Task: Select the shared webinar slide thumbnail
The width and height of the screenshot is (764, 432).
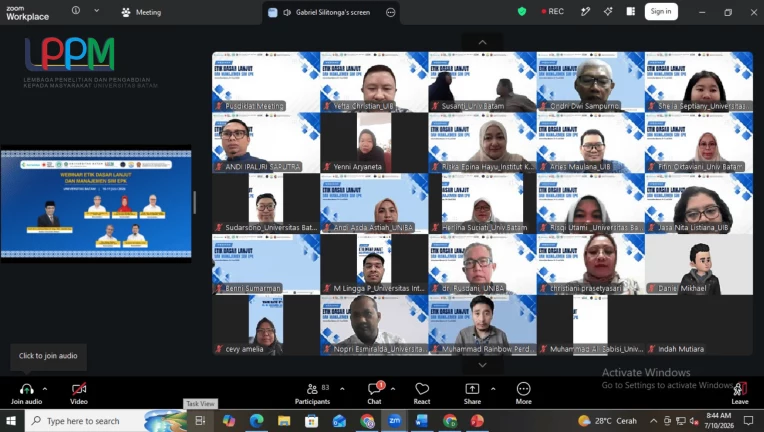Action: [x=96, y=204]
